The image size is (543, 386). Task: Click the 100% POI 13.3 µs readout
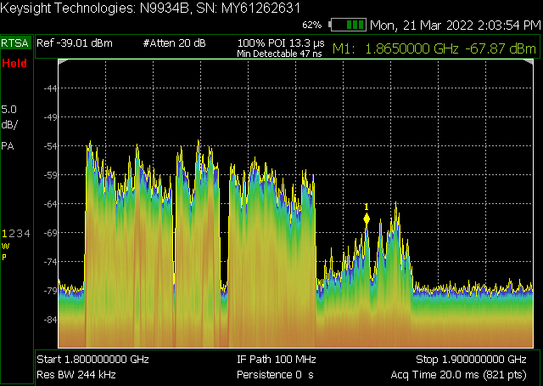[x=281, y=43]
